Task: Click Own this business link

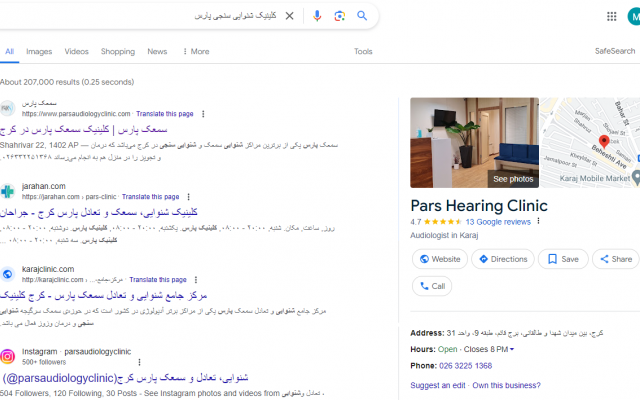Action: coord(506,385)
